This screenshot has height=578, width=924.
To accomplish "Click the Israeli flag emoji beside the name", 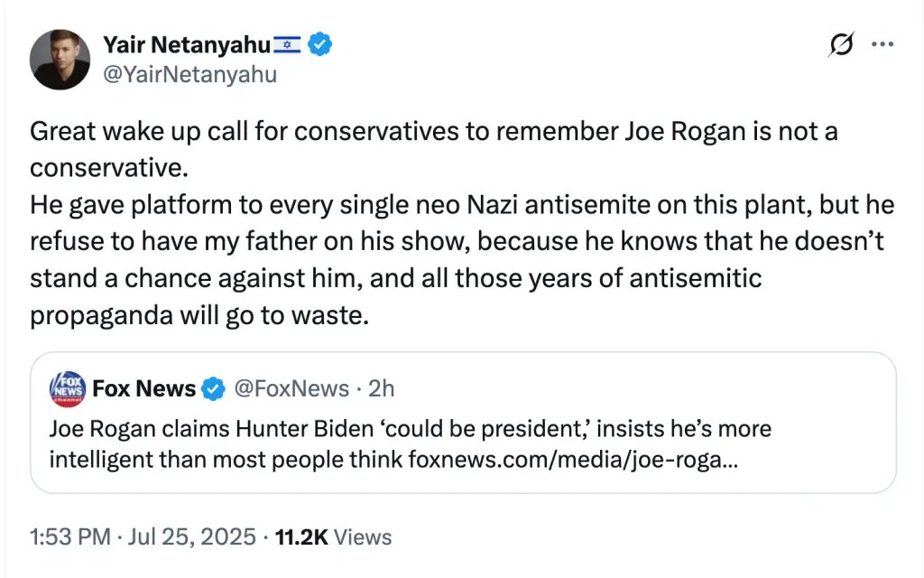I will [283, 44].
